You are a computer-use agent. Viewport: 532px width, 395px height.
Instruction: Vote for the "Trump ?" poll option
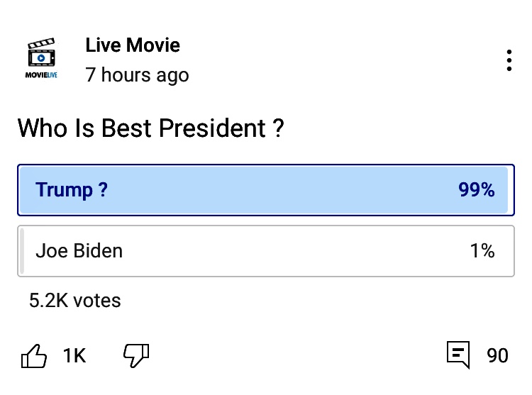(265, 190)
